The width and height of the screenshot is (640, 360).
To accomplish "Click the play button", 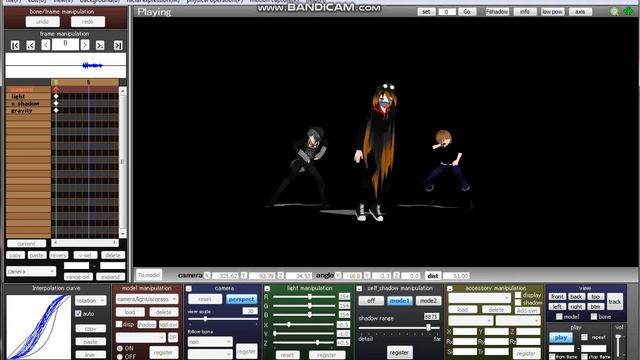I will 561,338.
